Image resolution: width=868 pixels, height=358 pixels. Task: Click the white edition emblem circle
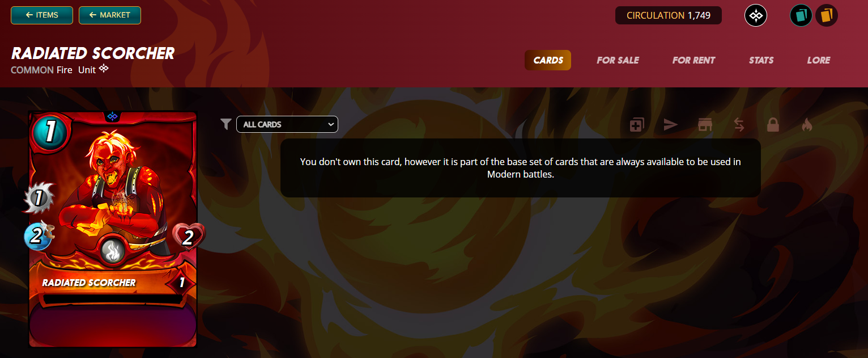coord(756,15)
